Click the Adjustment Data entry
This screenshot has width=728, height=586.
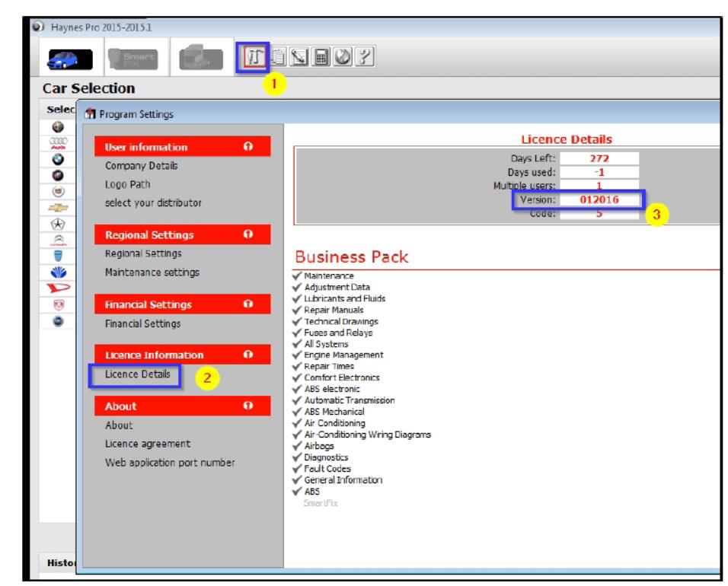coord(337,287)
